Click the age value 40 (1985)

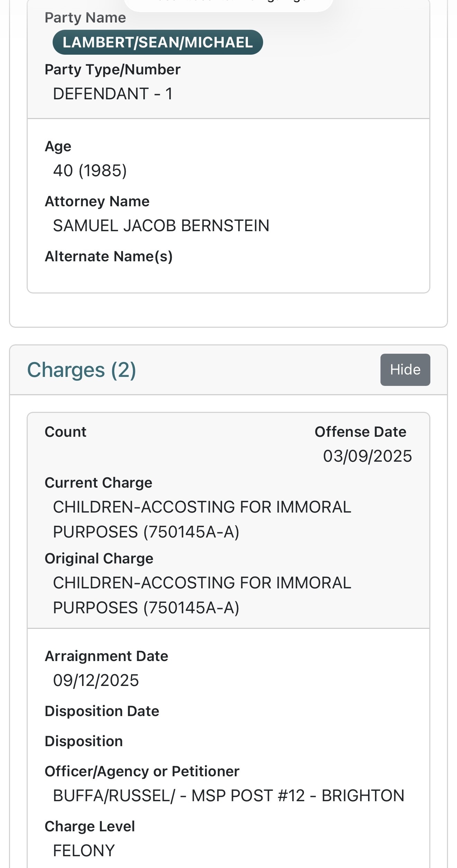pos(90,171)
